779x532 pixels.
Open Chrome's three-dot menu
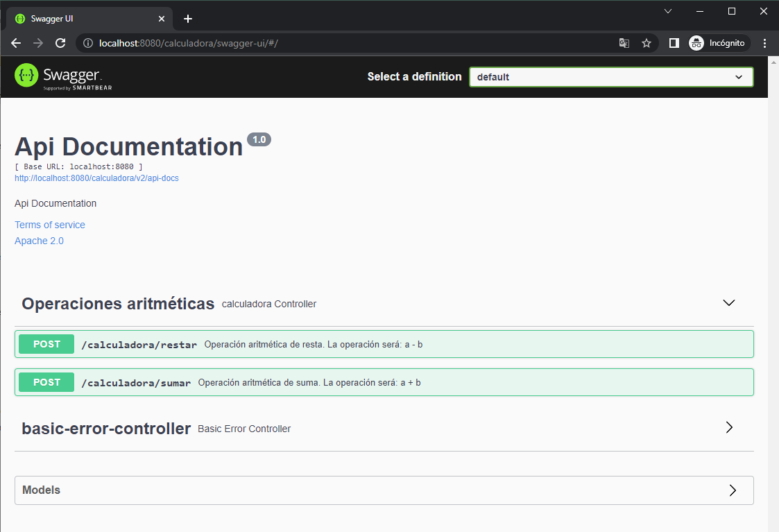pos(765,42)
